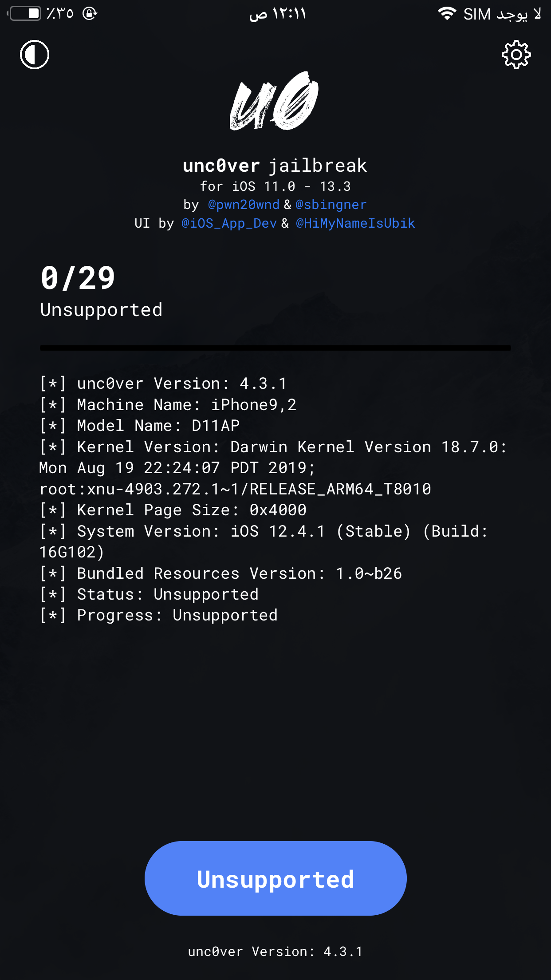This screenshot has width=551, height=980.
Task: Visit the @iOS_App_Dev link
Action: coord(229,223)
